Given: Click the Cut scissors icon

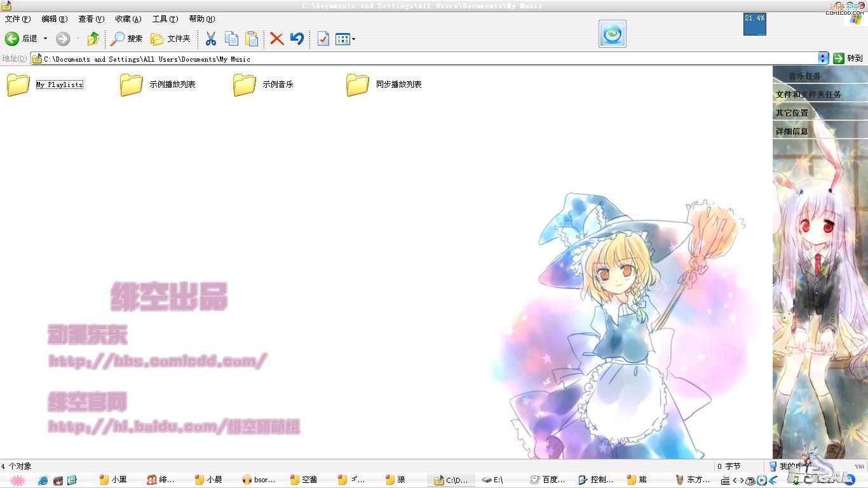Looking at the screenshot, I should click(211, 39).
